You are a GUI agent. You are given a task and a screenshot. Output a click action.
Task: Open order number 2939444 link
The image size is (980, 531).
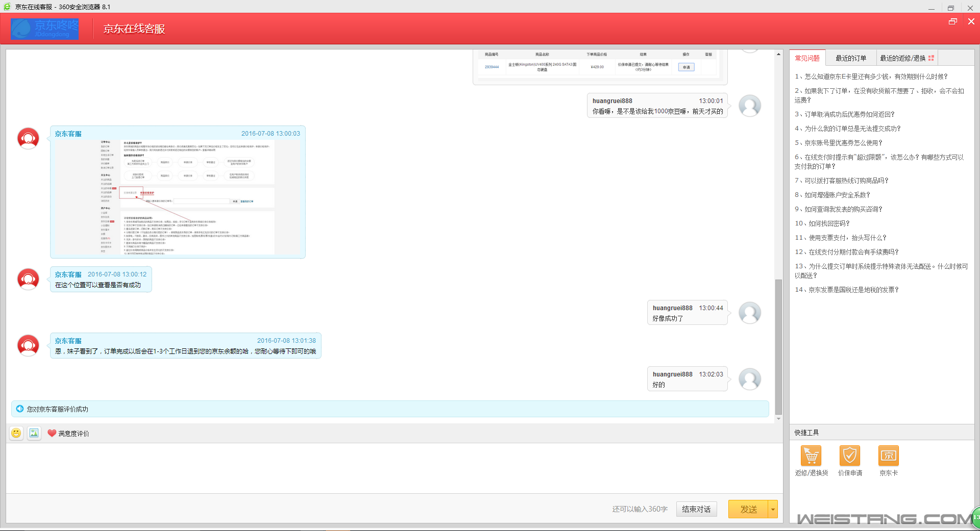pos(492,67)
